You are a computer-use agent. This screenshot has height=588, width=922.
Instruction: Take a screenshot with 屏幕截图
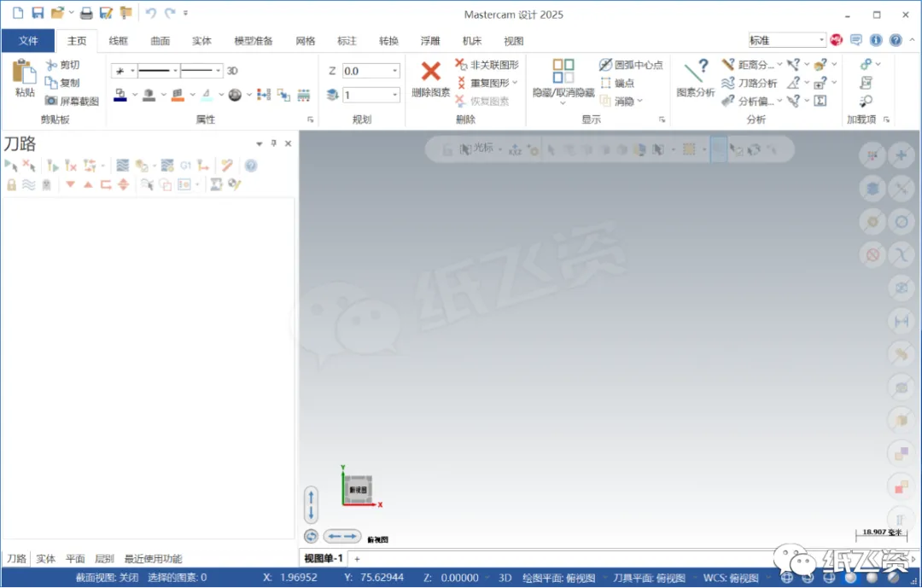point(72,102)
